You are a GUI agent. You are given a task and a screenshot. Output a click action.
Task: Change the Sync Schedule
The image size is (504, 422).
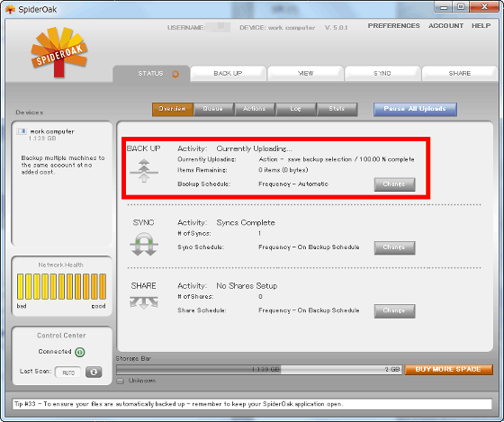click(x=394, y=247)
